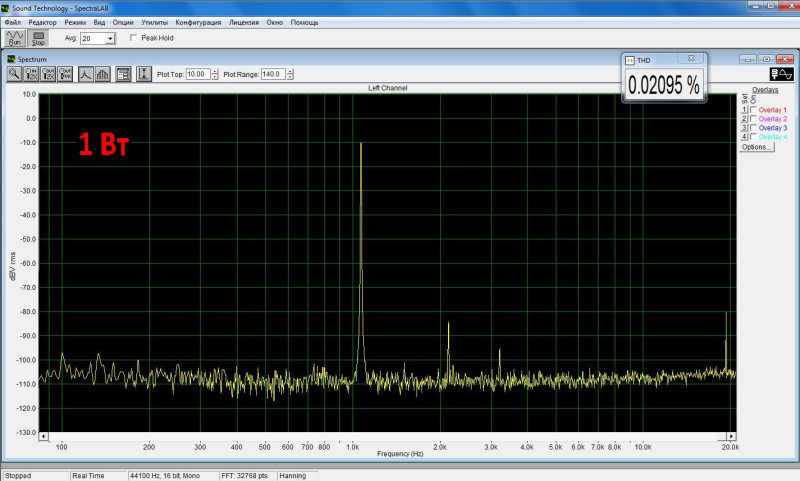Click Set button 3 for overlays
The image size is (800, 481).
click(744, 128)
